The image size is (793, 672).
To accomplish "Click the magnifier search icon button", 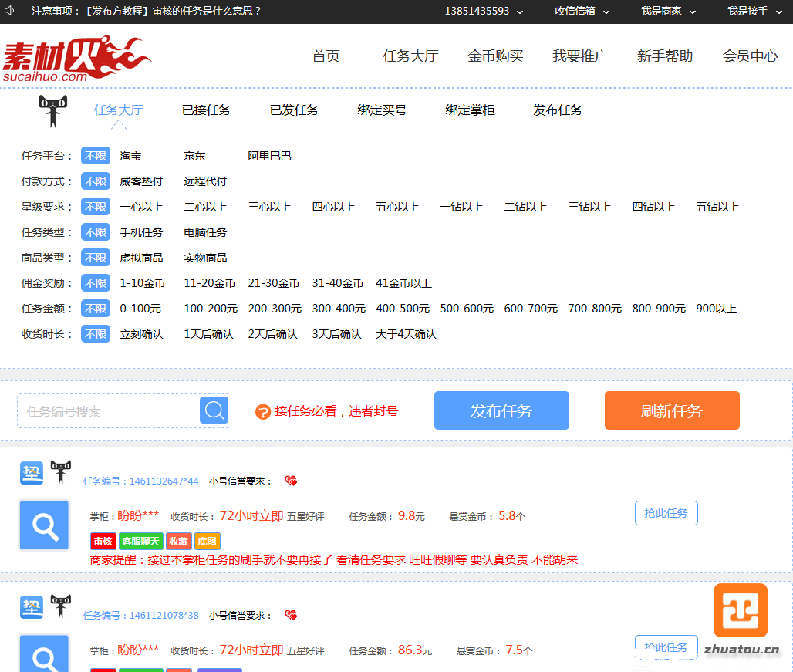I will tap(214, 410).
